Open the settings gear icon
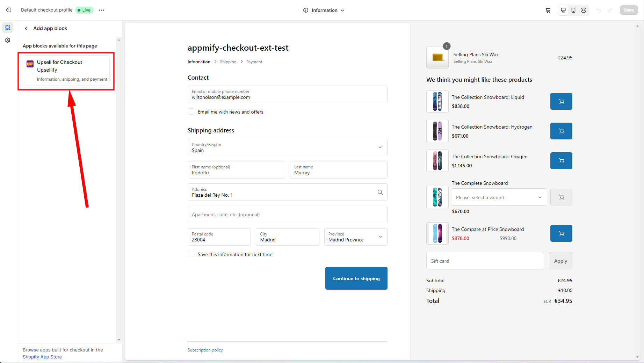The height and width of the screenshot is (363, 644). point(8,40)
